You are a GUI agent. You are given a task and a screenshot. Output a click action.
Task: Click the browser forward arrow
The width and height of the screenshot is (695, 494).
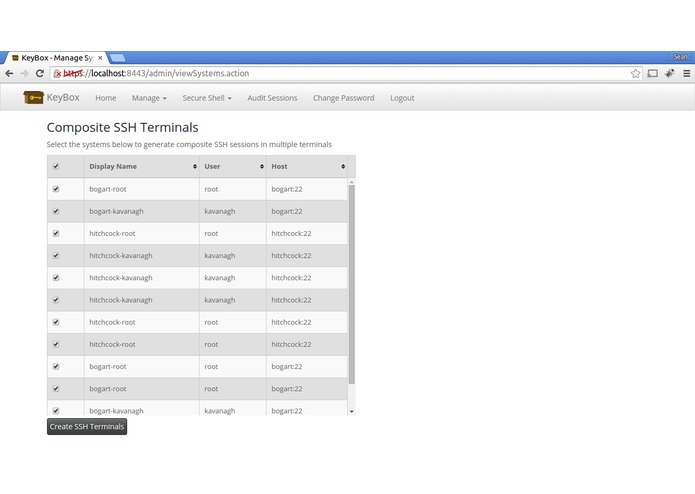(24, 73)
